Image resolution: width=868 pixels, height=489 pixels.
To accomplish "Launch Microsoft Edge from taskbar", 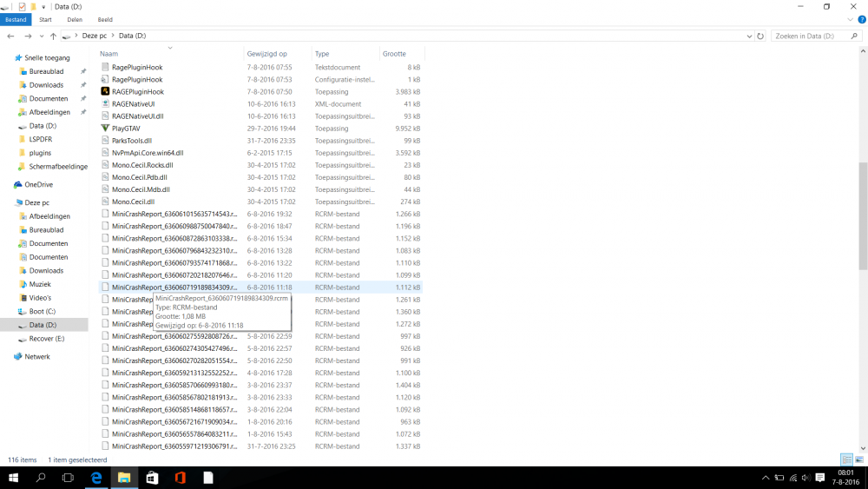I will (x=96, y=478).
